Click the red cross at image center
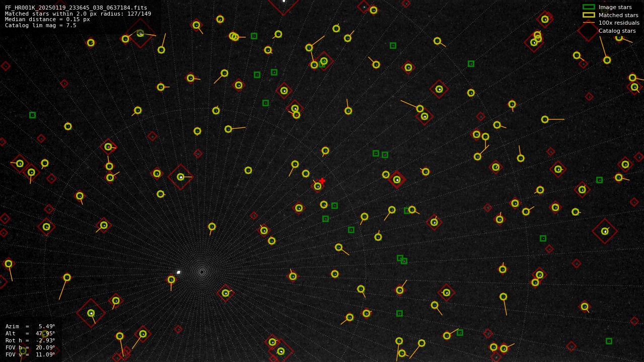Image resolution: width=644 pixels, height=362 pixels. point(322,181)
